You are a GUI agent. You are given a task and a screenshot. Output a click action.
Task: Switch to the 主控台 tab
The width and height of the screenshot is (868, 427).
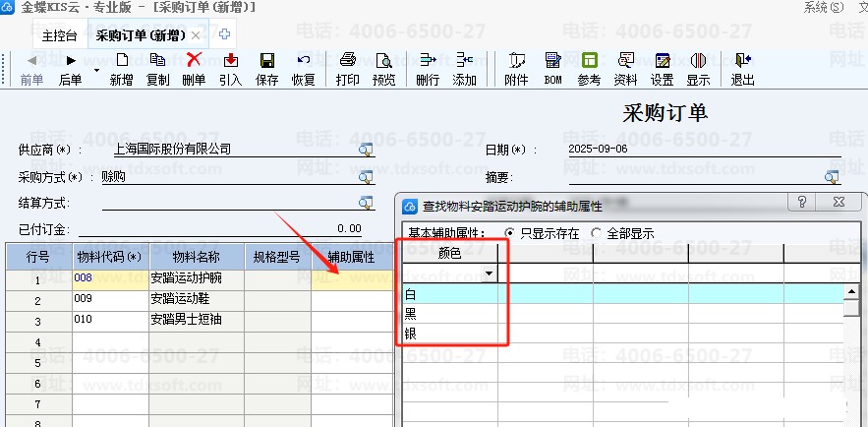coord(60,35)
